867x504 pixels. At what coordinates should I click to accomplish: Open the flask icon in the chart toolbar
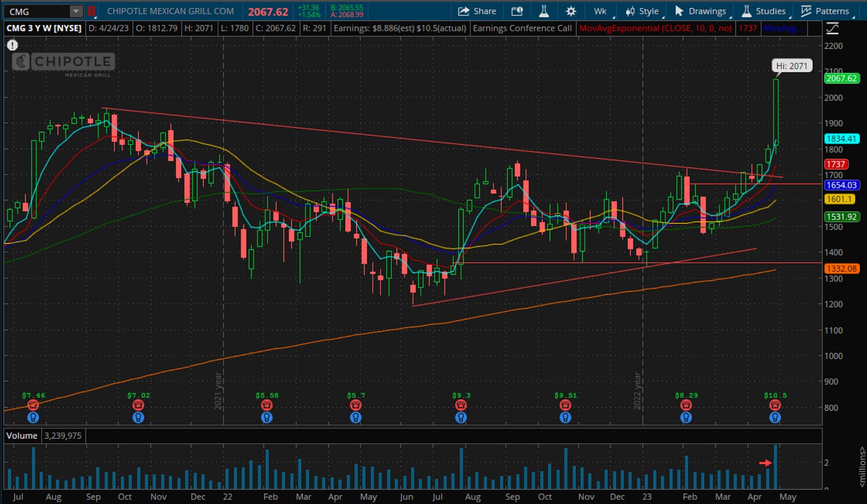[544, 11]
